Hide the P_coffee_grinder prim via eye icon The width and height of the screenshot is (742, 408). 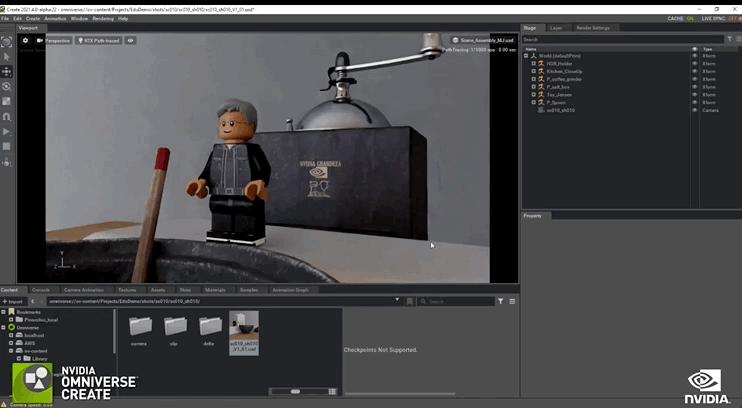pyautogui.click(x=694, y=79)
